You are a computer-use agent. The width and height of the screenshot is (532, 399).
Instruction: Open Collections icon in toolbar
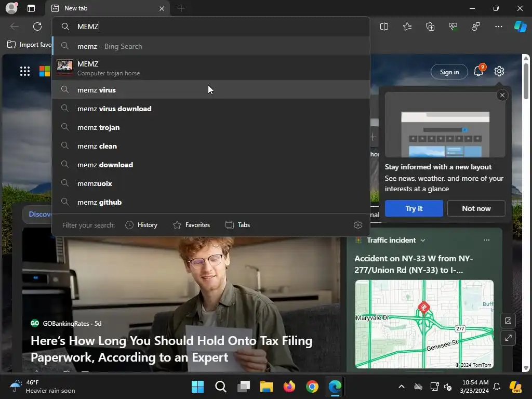pyautogui.click(x=430, y=26)
